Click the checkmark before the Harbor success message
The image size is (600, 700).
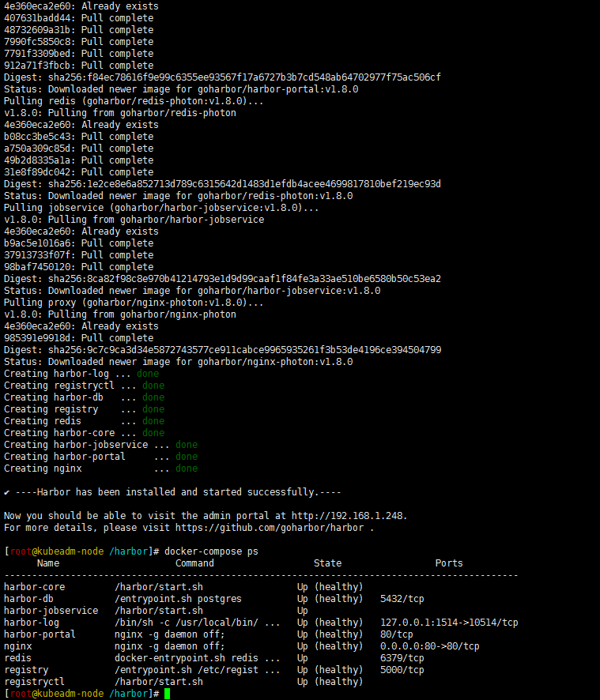(6, 492)
